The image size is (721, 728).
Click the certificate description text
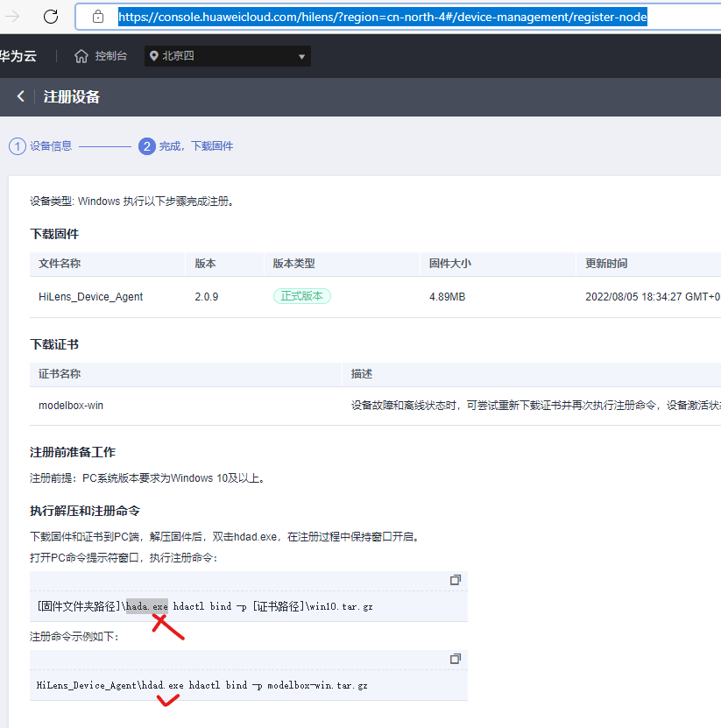coord(536,406)
